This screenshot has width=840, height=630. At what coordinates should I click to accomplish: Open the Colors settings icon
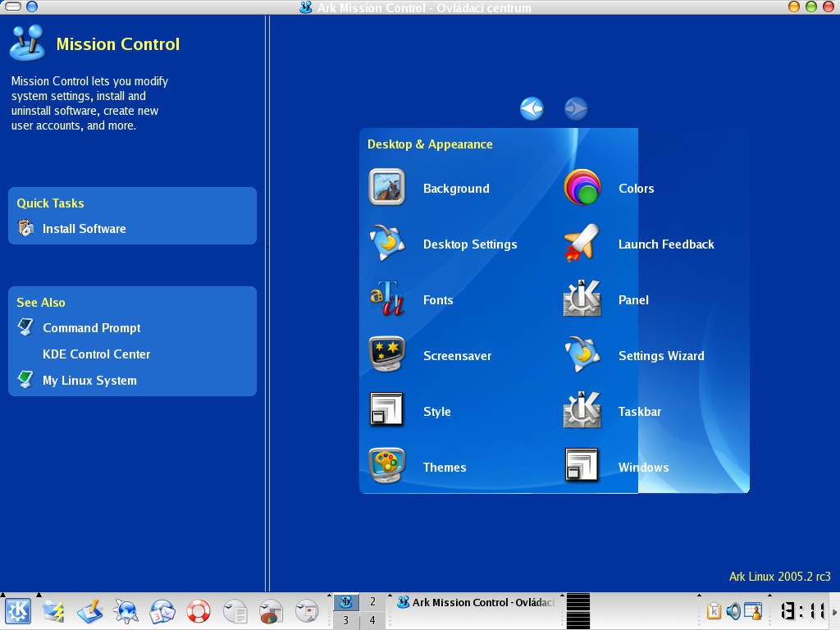582,188
